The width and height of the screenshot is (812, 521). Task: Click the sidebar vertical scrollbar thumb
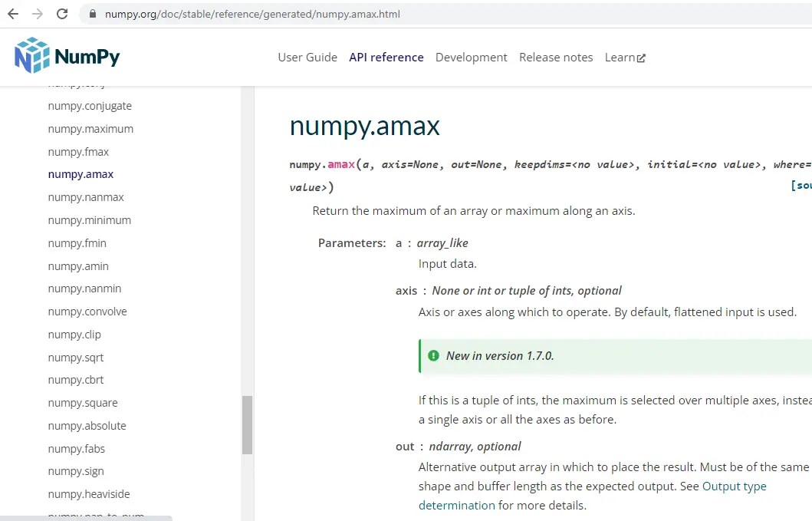(x=248, y=425)
